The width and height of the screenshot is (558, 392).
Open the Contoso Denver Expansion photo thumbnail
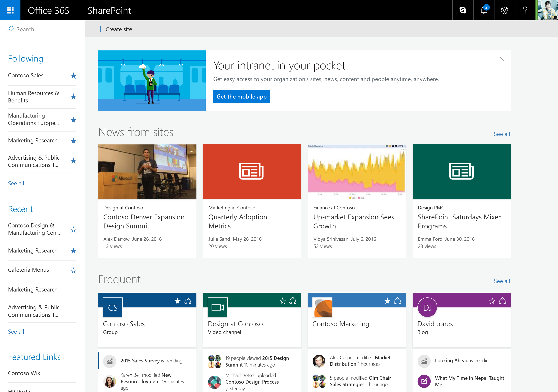coord(147,172)
